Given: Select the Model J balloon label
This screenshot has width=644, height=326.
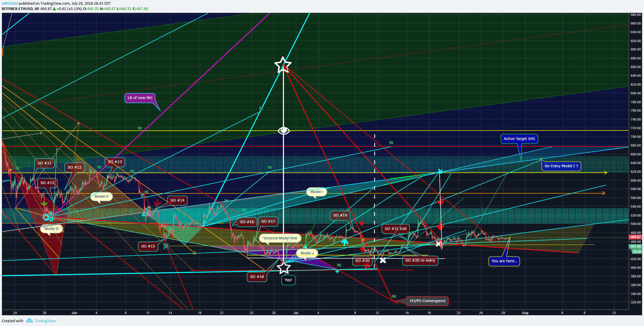Looking at the screenshot, I should tap(307, 253).
